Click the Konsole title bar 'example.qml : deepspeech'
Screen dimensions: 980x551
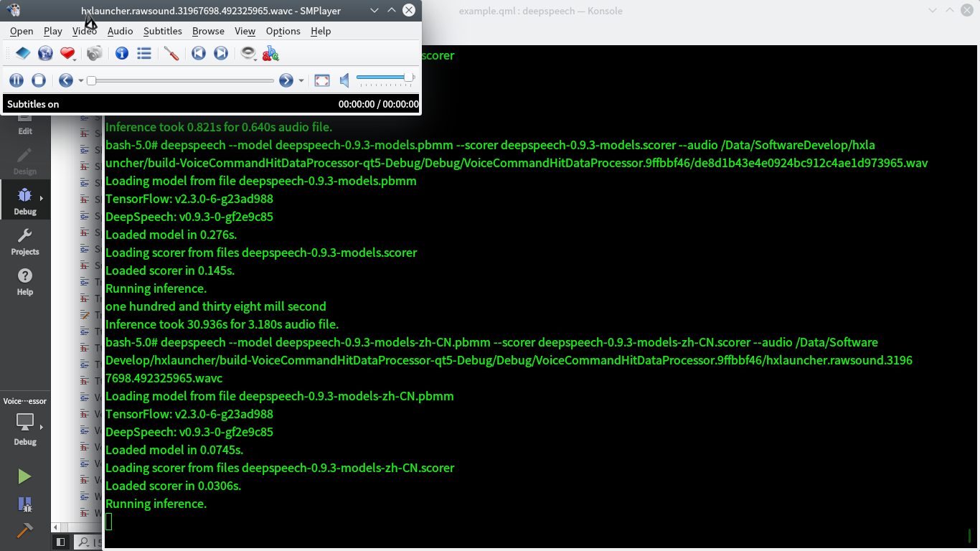tap(540, 11)
